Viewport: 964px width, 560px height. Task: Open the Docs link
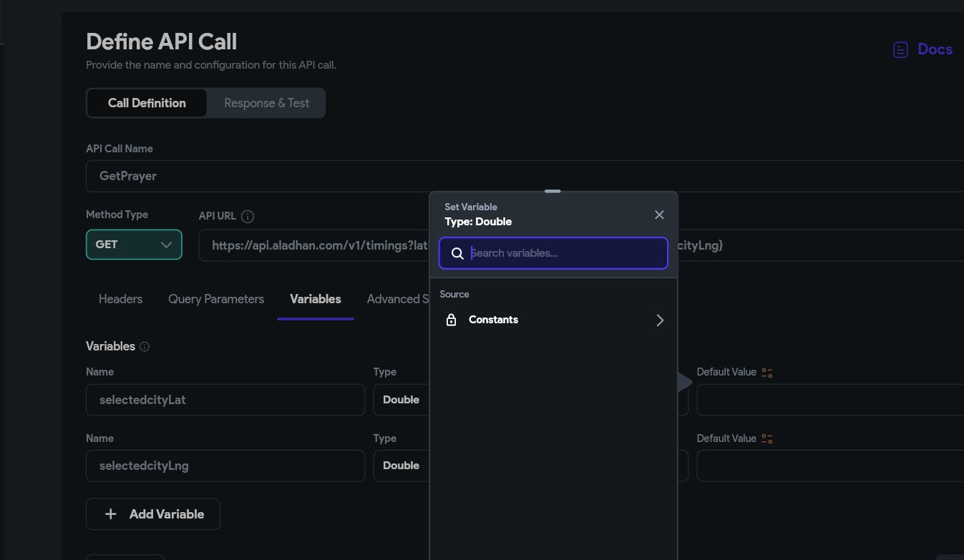[934, 49]
